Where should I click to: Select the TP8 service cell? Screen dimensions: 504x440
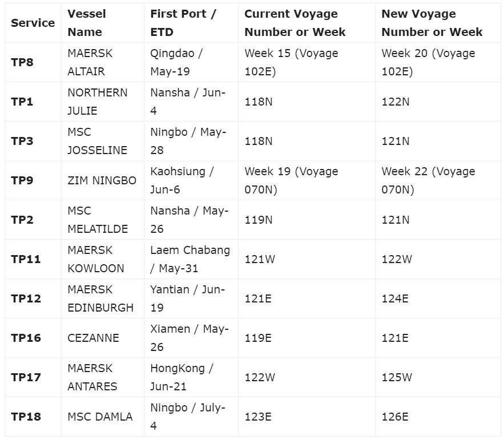click(x=22, y=62)
